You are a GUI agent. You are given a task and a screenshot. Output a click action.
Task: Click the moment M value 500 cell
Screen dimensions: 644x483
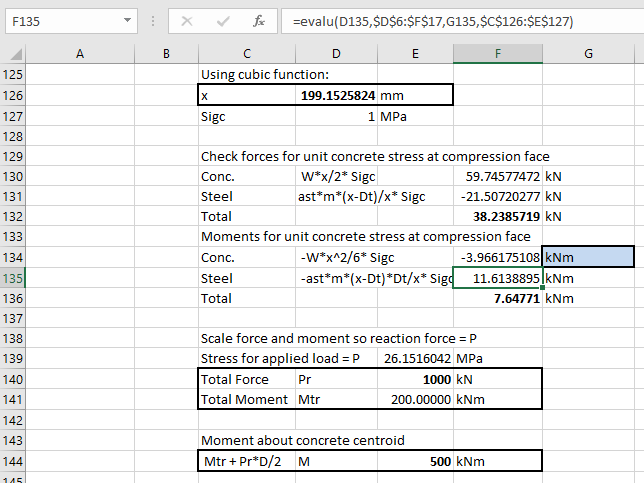click(415, 461)
